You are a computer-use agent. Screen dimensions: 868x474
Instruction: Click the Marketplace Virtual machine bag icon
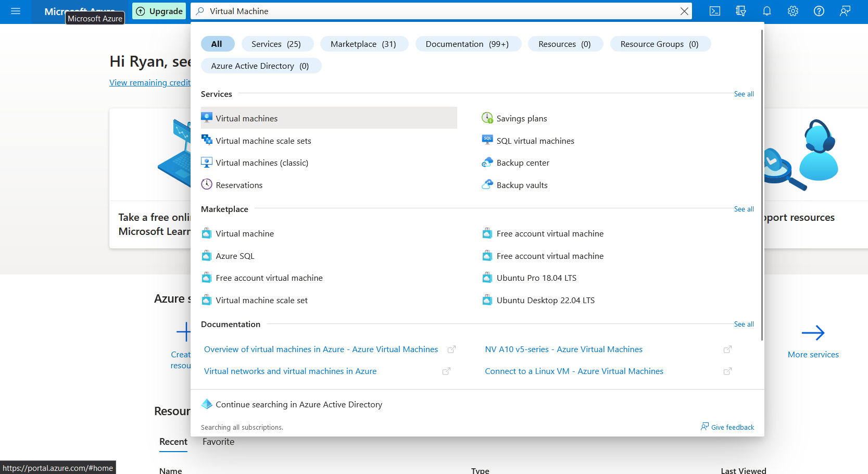click(207, 233)
